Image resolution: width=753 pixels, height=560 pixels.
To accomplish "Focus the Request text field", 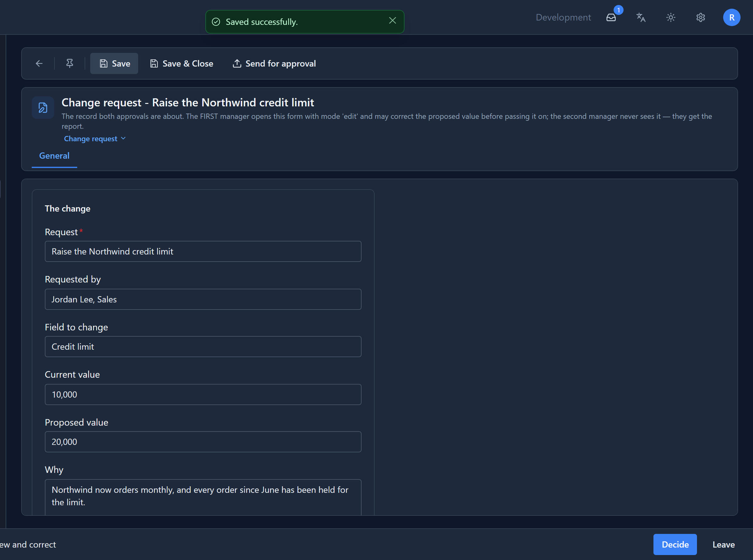I will pos(203,252).
